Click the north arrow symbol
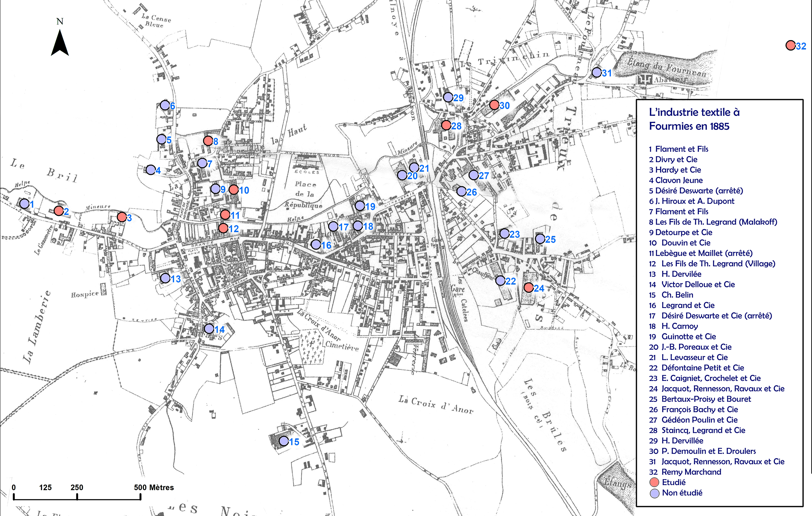The image size is (812, 516). [x=60, y=42]
